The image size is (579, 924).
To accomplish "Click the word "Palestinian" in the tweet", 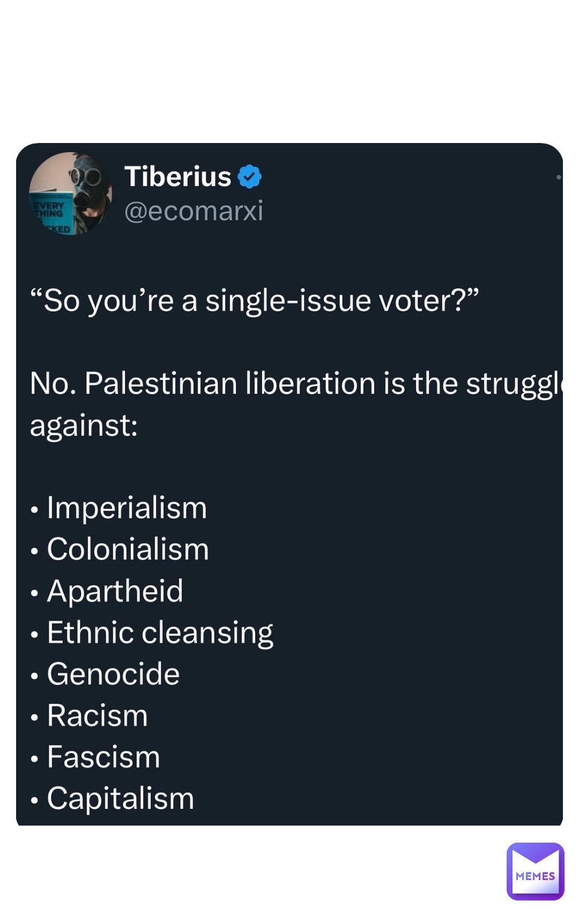I will (x=161, y=384).
